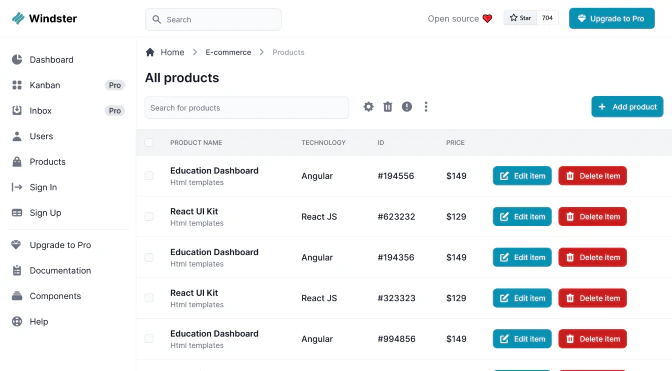The image size is (672, 371).
Task: Click the Inbox tray icon in sidebar
Action: point(17,111)
